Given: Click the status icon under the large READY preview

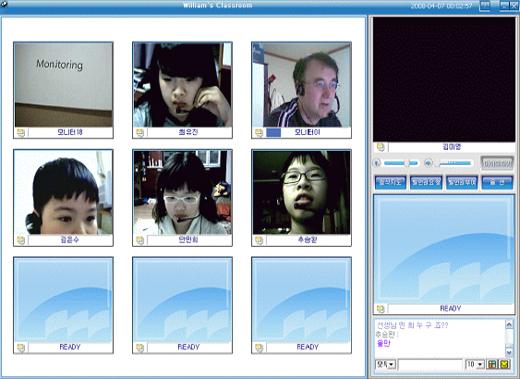Looking at the screenshot, I should tap(380, 309).
